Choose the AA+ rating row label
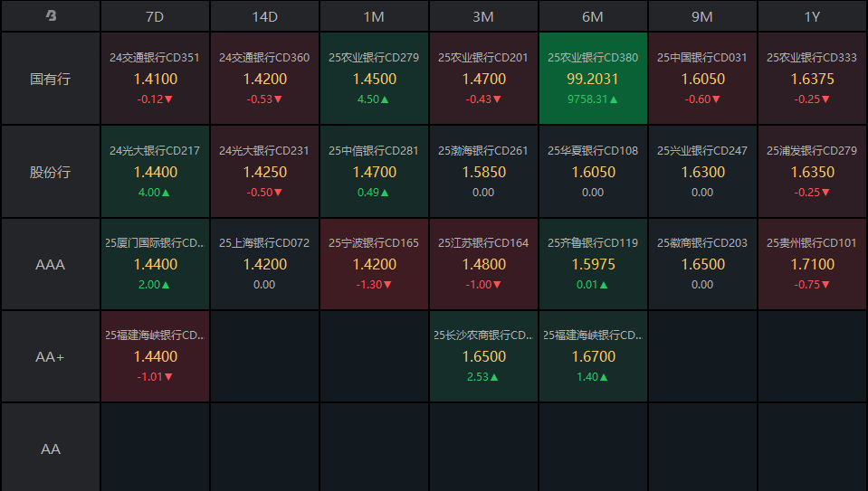 (x=51, y=357)
